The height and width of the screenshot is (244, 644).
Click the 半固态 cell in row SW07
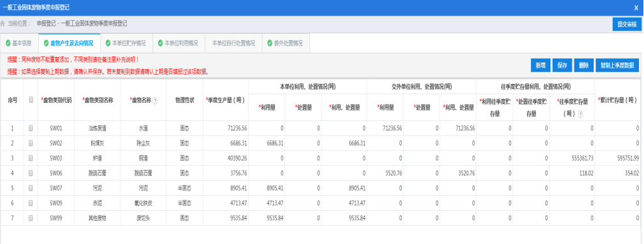point(185,188)
